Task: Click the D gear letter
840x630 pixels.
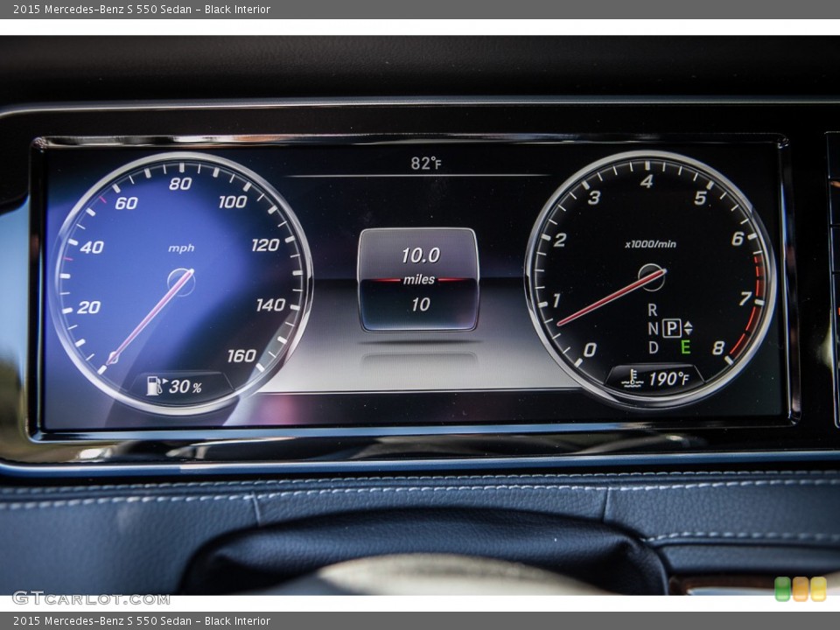Action: pos(653,347)
